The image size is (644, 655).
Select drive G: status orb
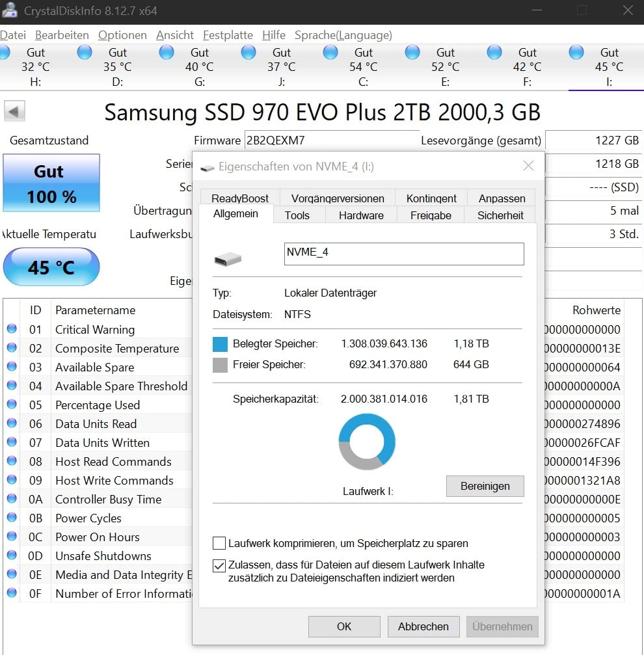tap(167, 53)
